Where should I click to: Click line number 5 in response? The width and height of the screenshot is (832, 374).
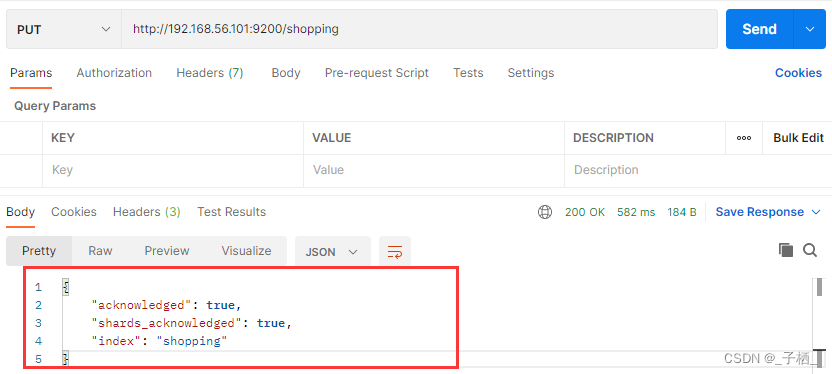(38, 360)
